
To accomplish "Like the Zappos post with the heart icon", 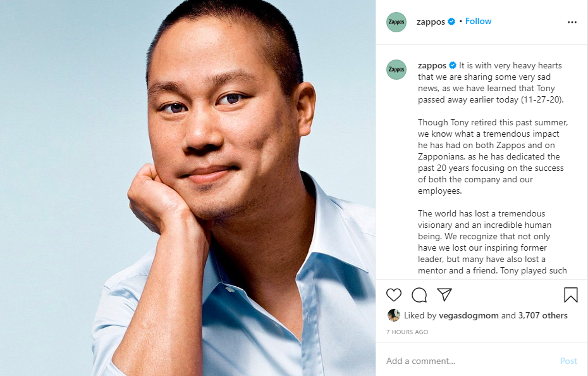I will [x=394, y=295].
